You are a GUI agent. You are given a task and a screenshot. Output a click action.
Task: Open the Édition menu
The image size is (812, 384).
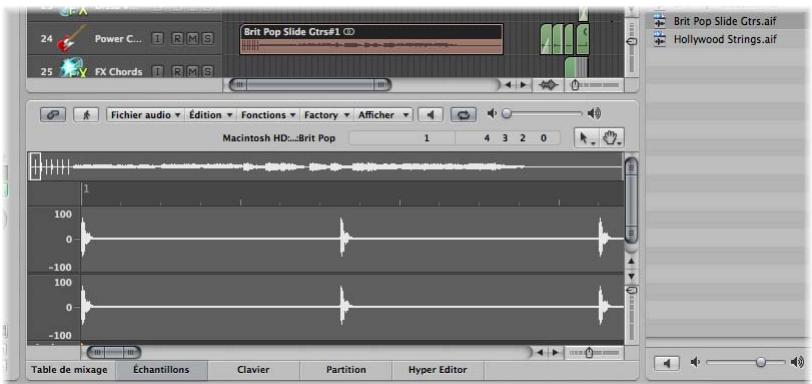(210, 115)
